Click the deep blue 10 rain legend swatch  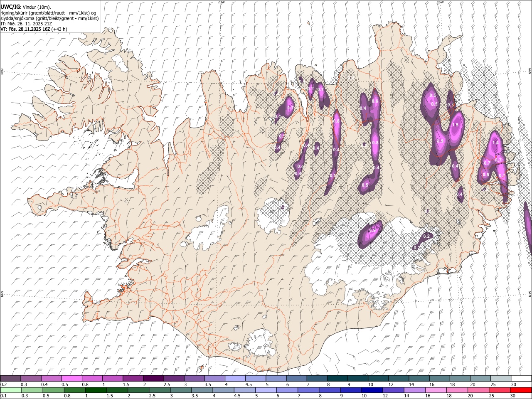pos(372,390)
